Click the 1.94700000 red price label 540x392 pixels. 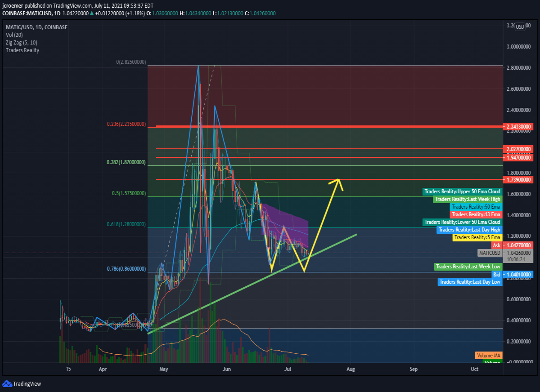click(519, 158)
